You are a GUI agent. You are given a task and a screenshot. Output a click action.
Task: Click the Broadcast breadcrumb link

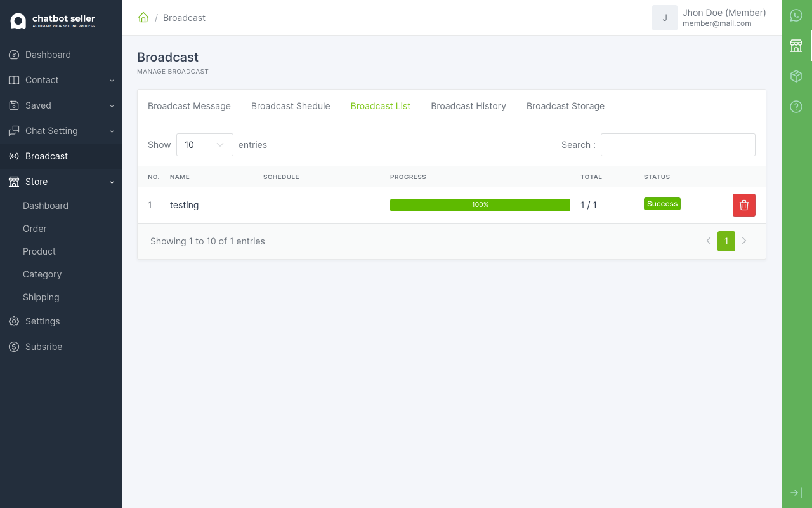tap(184, 18)
